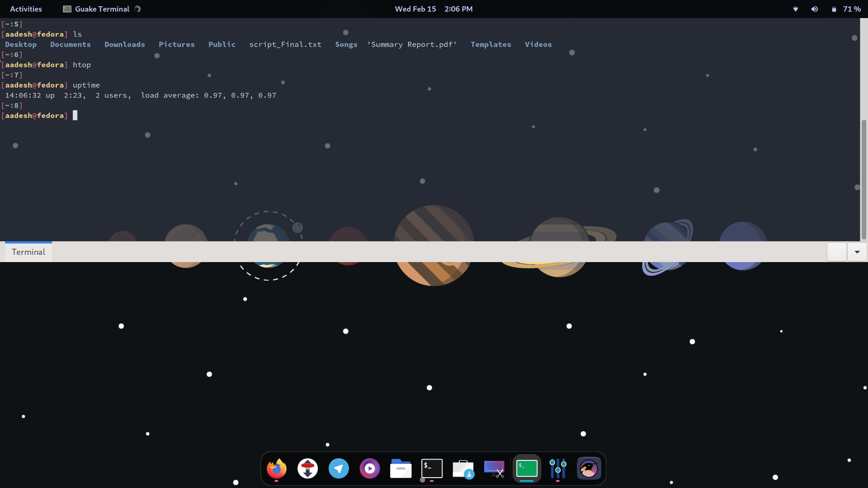Open the Activities overview
The image size is (868, 488).
[x=26, y=9]
